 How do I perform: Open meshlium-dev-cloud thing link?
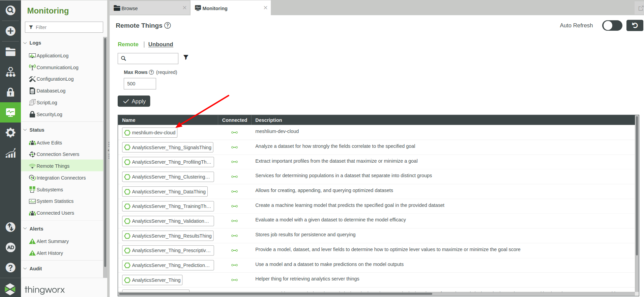(150, 133)
